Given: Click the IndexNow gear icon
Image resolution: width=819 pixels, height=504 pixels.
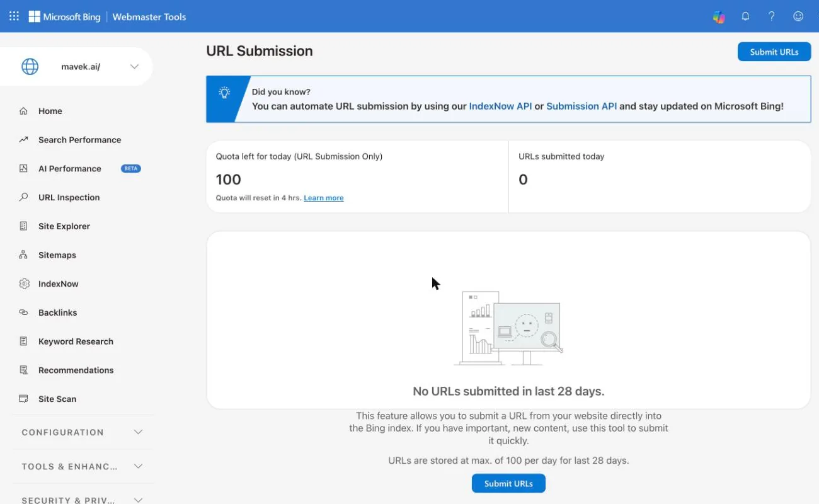Looking at the screenshot, I should (24, 283).
